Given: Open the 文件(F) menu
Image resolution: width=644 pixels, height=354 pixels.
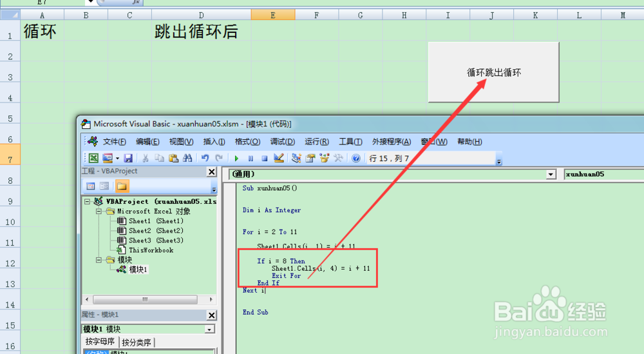Looking at the screenshot, I should (114, 142).
